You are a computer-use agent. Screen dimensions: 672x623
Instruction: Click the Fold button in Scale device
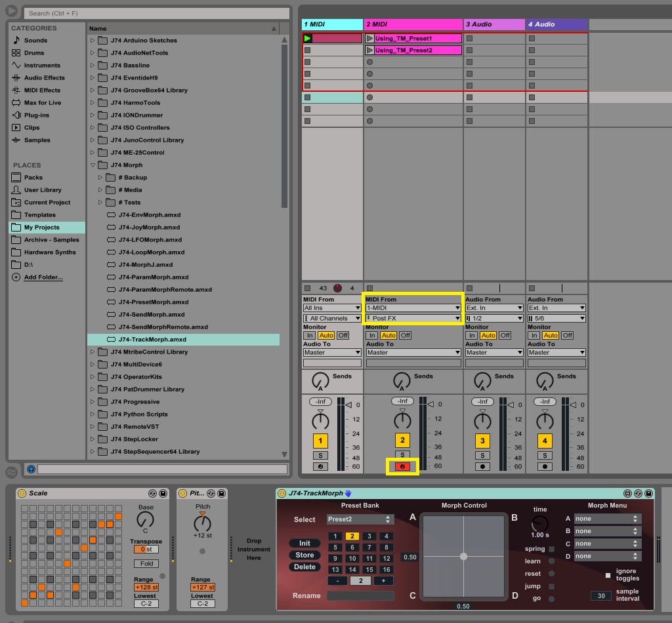(x=146, y=564)
